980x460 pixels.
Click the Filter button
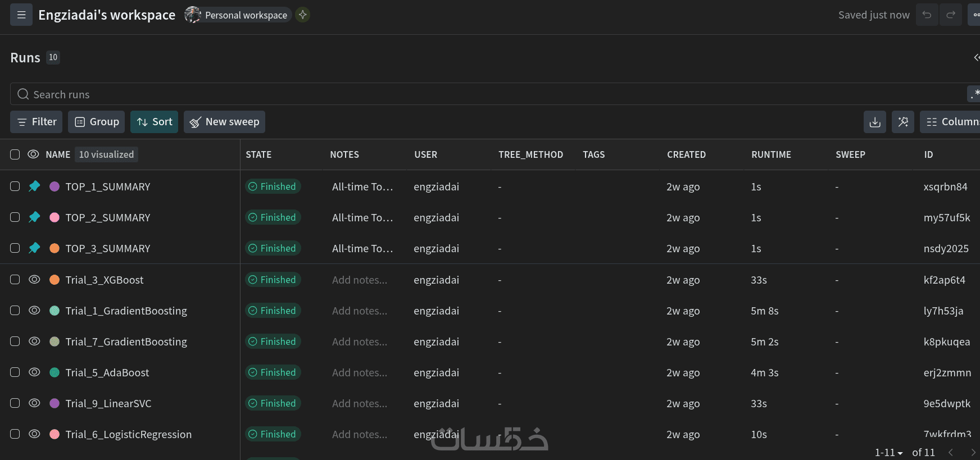(37, 122)
